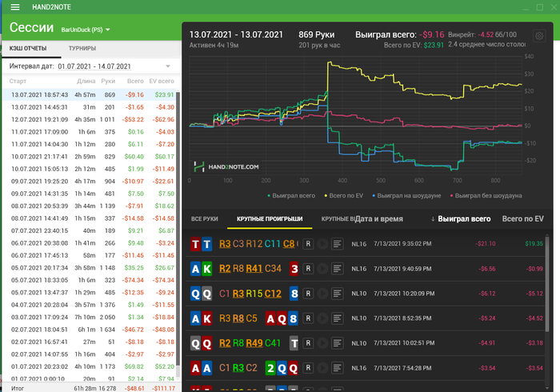Image resolution: width=560 pixels, height=392 pixels.
Task: Sort by 'Выиграл всего' column header
Action: click(x=464, y=219)
